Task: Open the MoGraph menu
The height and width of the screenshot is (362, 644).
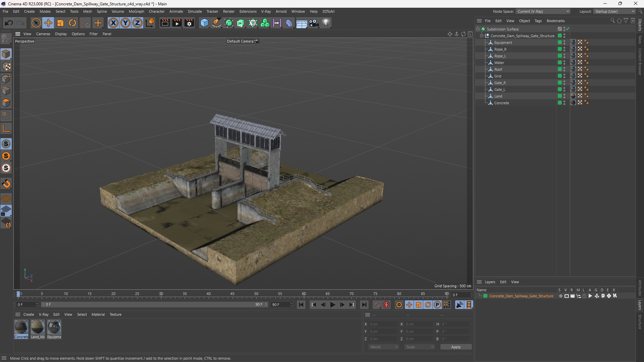Action: click(136, 11)
